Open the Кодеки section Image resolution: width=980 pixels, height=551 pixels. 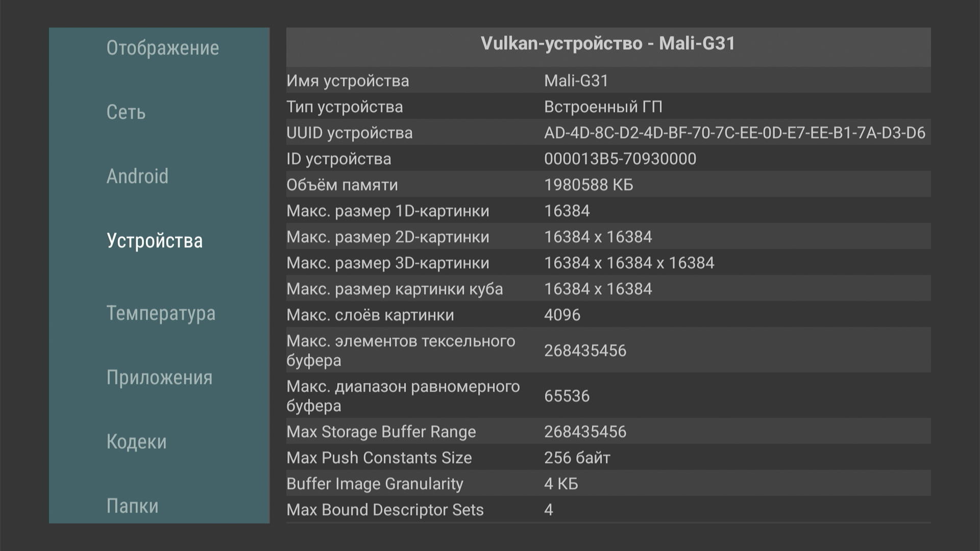coord(136,442)
